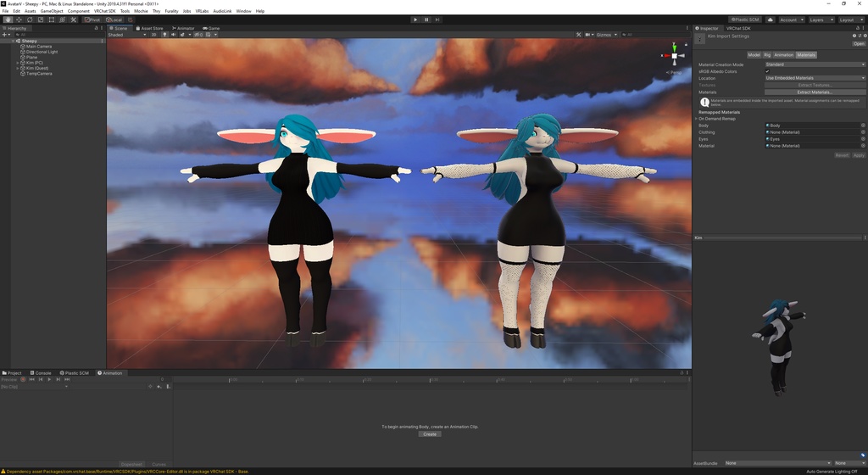
Task: Open the Layout dropdown
Action: pyautogui.click(x=851, y=20)
